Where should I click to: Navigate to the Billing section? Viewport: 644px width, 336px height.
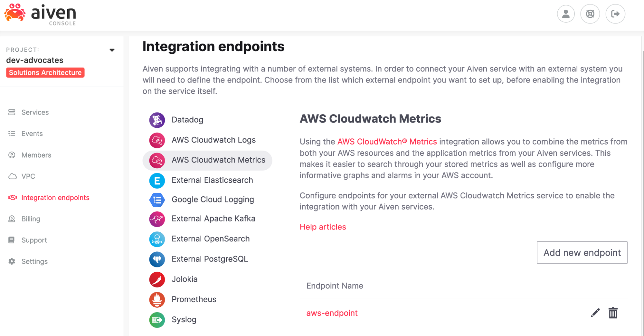coord(31,219)
